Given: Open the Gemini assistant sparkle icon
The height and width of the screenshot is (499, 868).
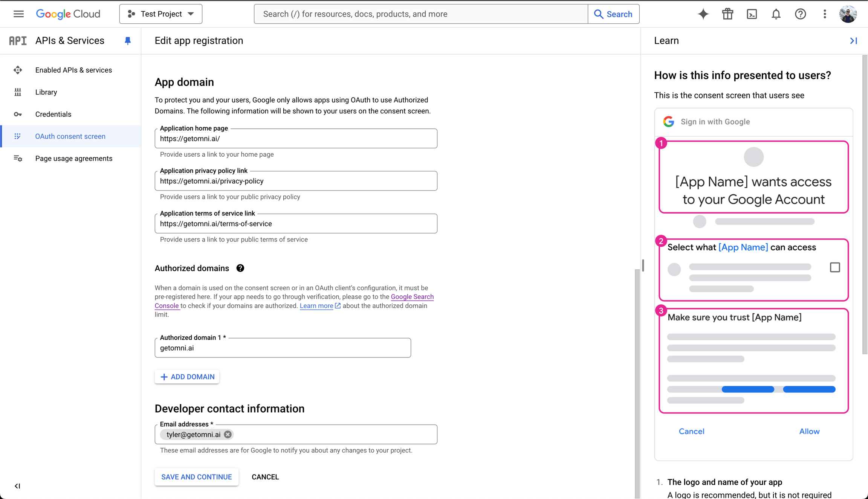Looking at the screenshot, I should click(703, 14).
